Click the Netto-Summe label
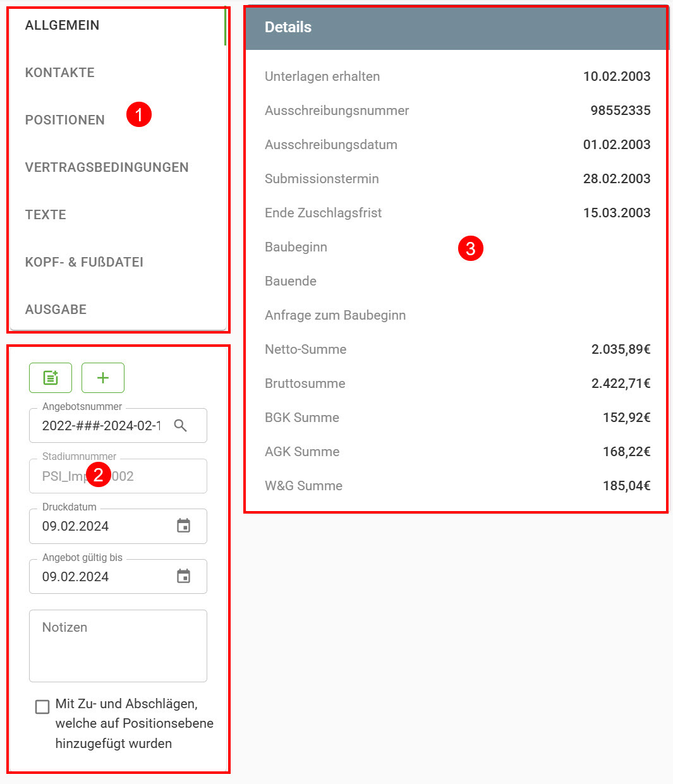 [305, 349]
